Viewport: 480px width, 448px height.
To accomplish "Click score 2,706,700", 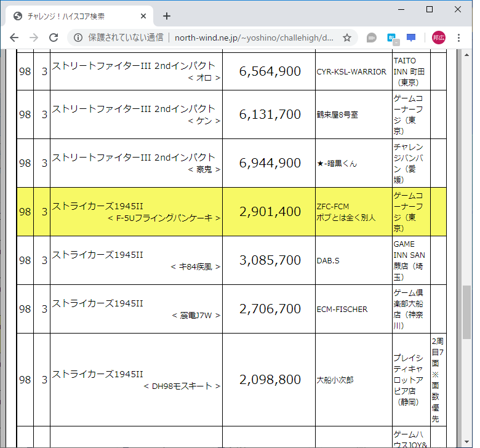I will pos(270,309).
